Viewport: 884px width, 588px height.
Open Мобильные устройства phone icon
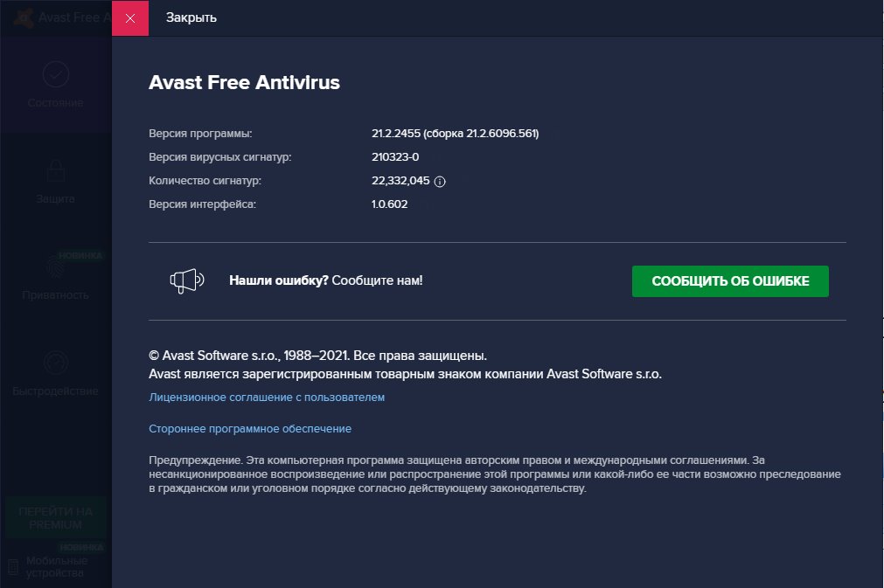pos(13,567)
